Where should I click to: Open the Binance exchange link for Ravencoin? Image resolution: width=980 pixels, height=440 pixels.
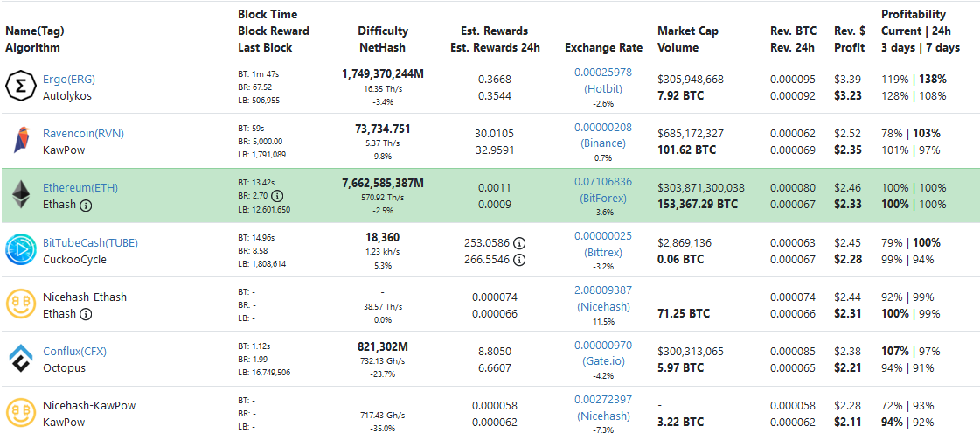coord(602,143)
